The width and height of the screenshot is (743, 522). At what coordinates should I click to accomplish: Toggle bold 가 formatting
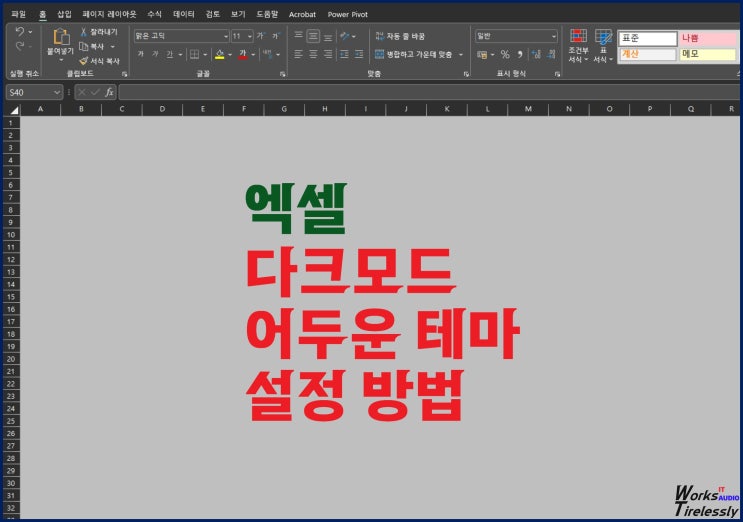(140, 54)
